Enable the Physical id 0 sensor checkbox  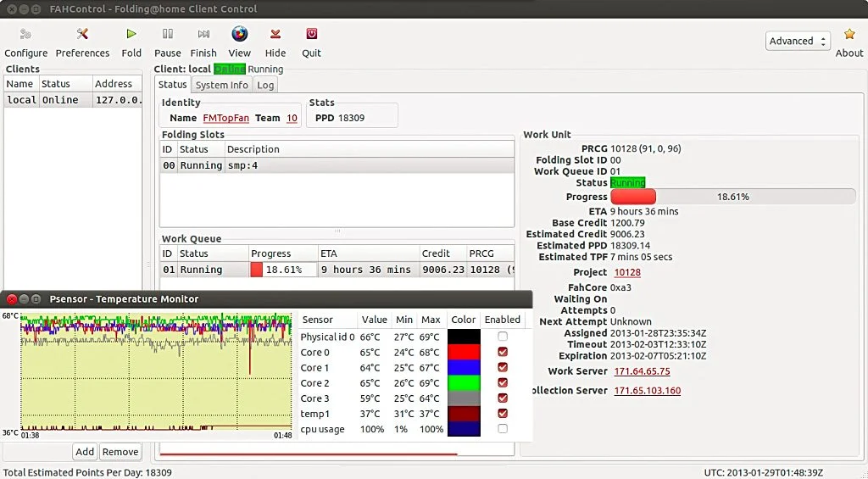(x=502, y=336)
